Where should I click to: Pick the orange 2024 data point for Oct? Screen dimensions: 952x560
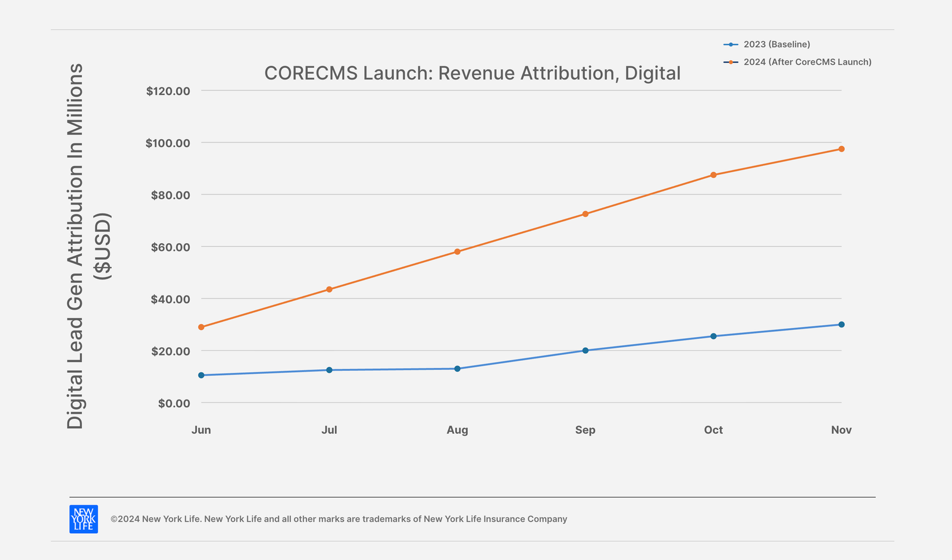713,175
